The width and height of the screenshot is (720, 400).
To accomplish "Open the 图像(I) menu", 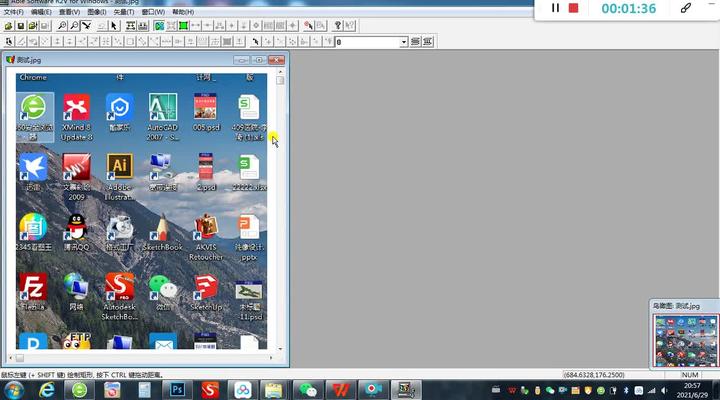I will pos(96,12).
